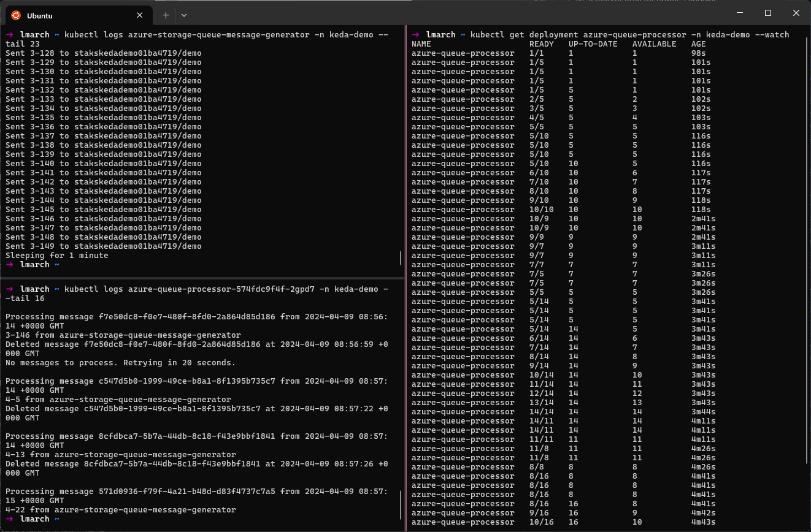811x532 pixels.
Task: Click the line 'Sent 3-142 to stakskedademo01ba4719/demo'
Action: coord(103,182)
